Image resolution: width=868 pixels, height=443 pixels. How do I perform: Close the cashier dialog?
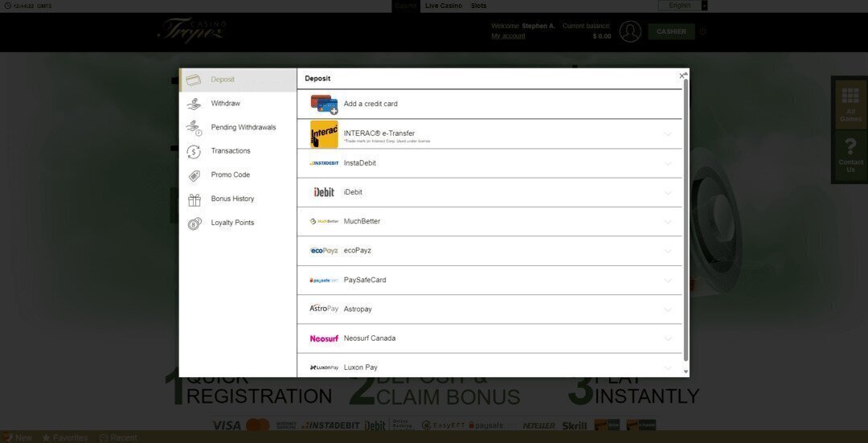tap(682, 76)
